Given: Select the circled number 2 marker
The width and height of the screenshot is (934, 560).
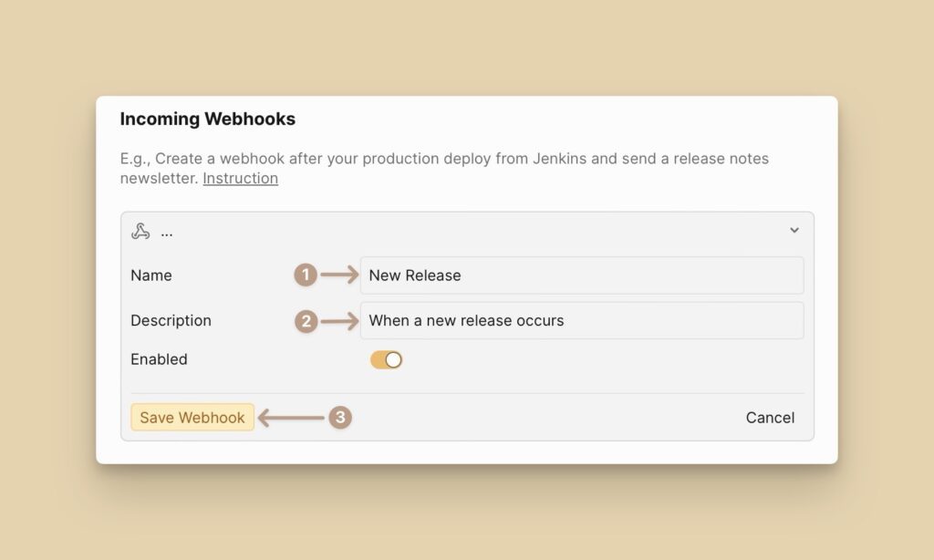Looking at the screenshot, I should pos(306,320).
